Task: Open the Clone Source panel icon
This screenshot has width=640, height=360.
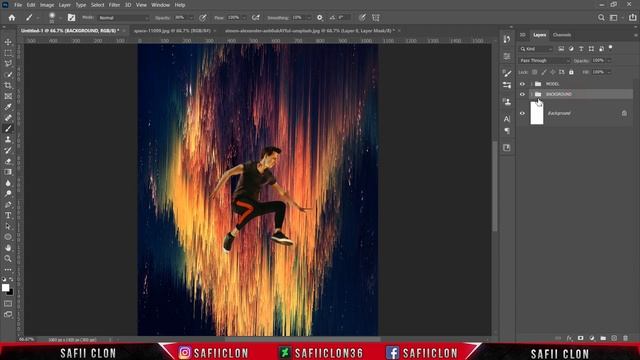Action: [x=507, y=102]
